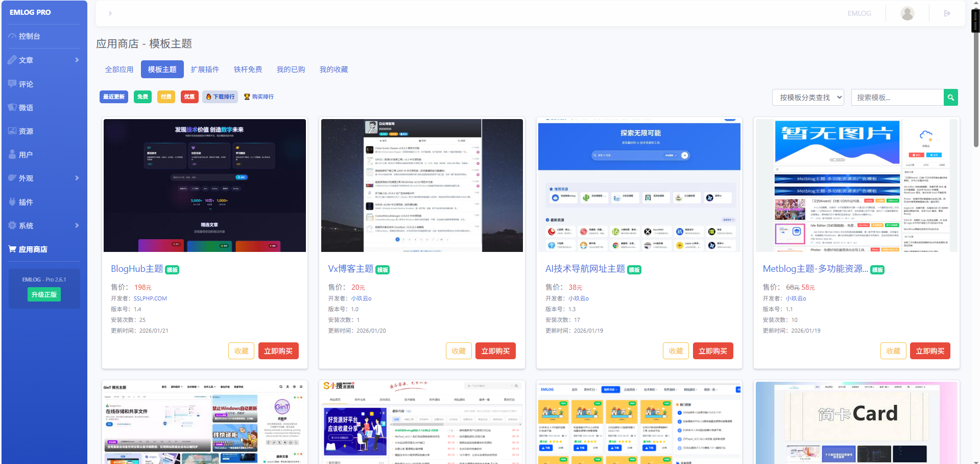Open the 按模板分类查找 category dropdown
The height and width of the screenshot is (464, 980).
[x=808, y=98]
